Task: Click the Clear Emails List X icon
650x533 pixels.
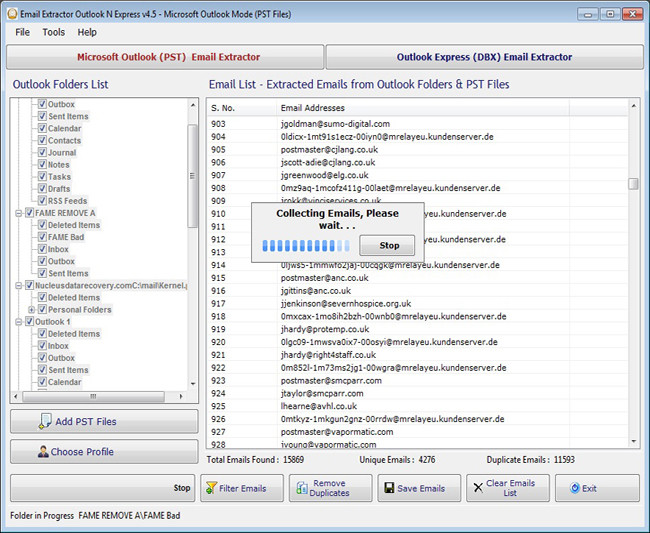Action: coord(478,488)
